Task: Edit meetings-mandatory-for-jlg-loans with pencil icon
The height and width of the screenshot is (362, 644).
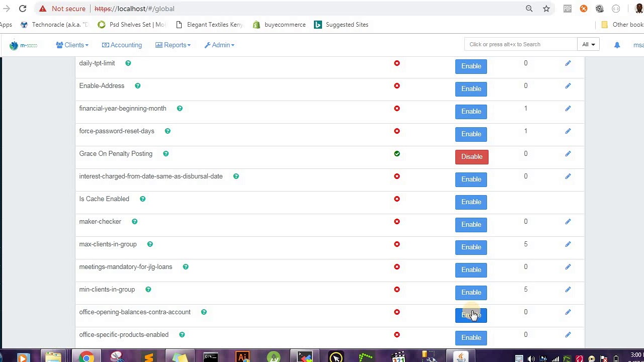Action: (x=568, y=267)
